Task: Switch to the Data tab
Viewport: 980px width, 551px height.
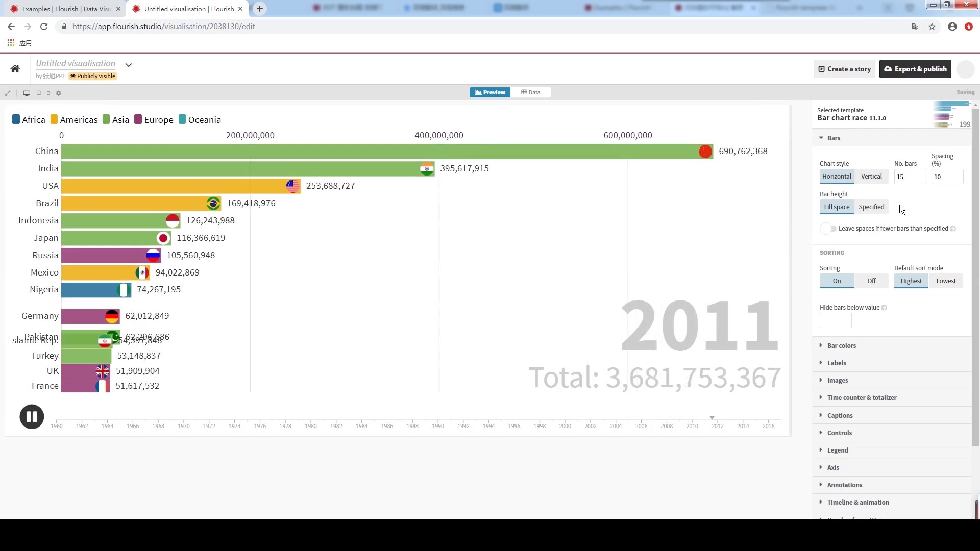Action: point(531,92)
